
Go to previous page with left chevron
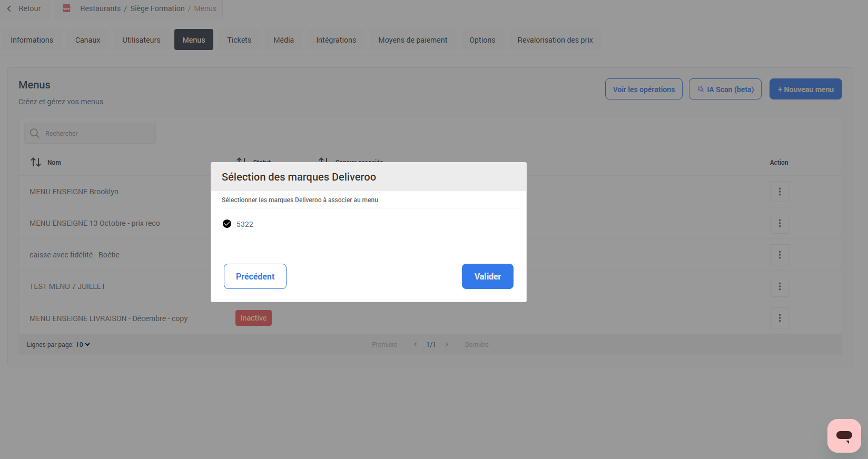pos(415,344)
